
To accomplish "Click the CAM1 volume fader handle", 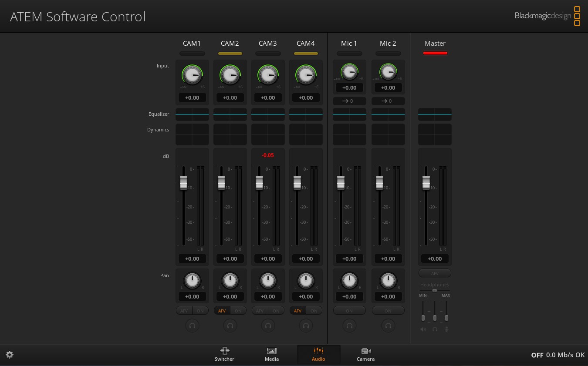I will [x=183, y=183].
